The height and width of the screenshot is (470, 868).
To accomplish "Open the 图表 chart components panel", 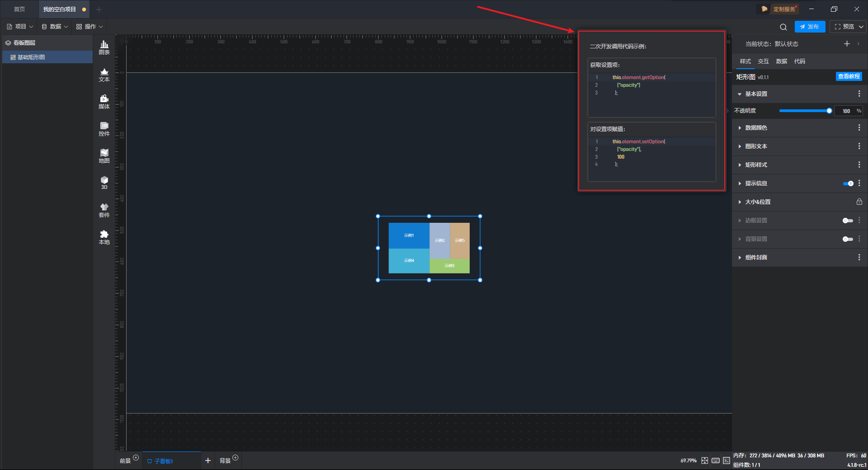I will 104,47.
